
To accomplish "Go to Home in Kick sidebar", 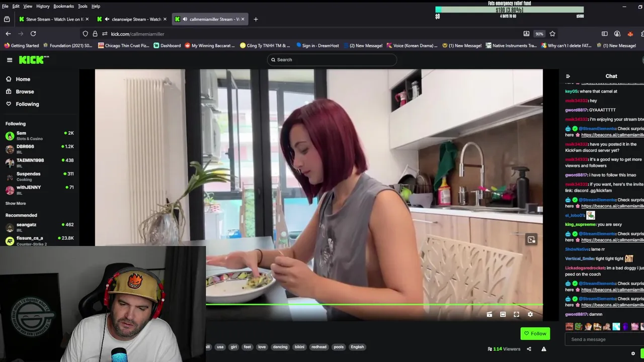I will (x=18, y=79).
